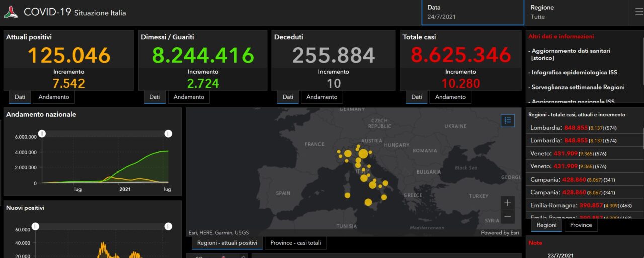Grab left range handle of Andamento nazionale chart
The height and width of the screenshot is (258, 644).
(42, 133)
